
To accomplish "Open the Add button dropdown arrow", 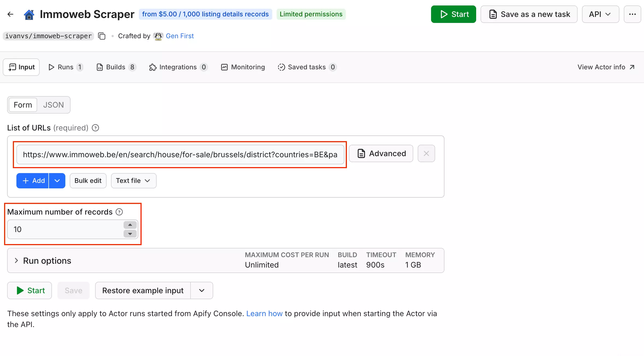I will 57,181.
